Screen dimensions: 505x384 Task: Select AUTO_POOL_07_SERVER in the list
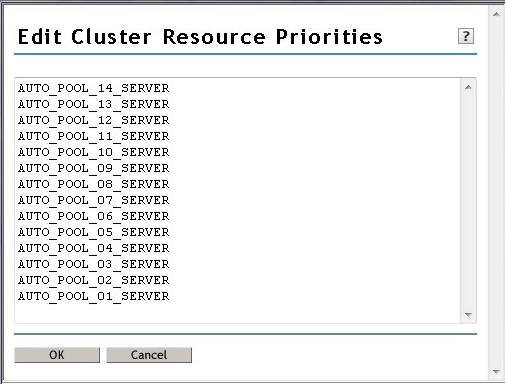point(94,200)
